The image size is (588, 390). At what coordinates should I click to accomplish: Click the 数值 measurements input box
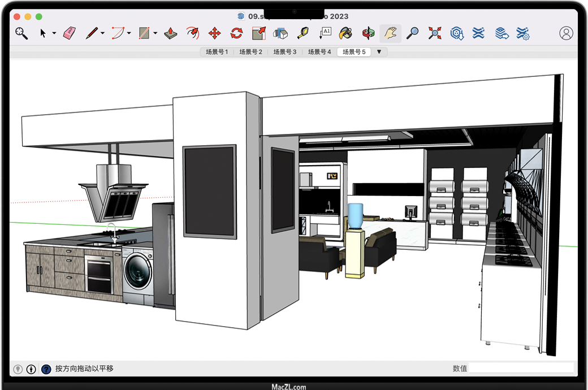click(x=521, y=369)
